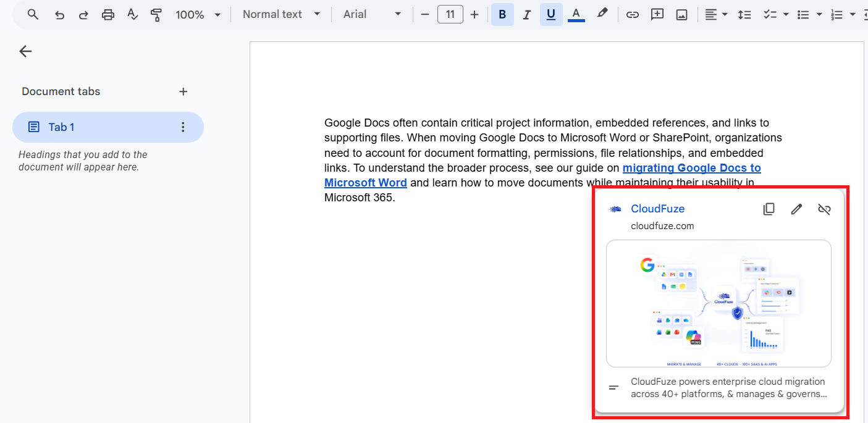Insert a link using chain icon

(632, 14)
